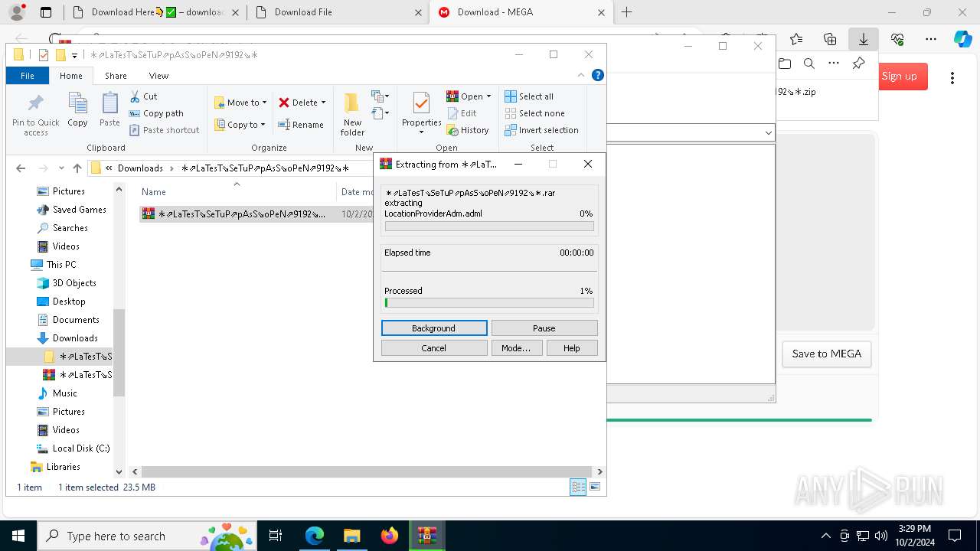Click the Copy icon in ribbon

[77, 109]
